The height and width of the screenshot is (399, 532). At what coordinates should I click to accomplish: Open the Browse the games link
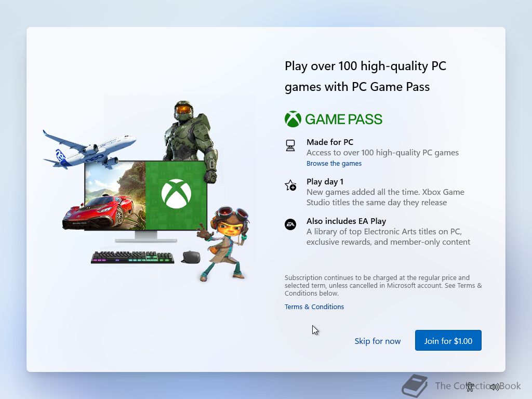(334, 164)
